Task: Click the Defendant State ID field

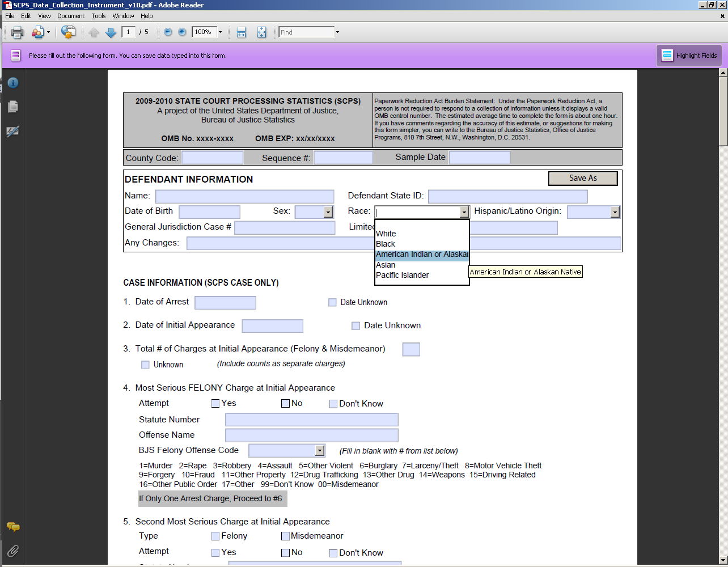Action: [508, 196]
